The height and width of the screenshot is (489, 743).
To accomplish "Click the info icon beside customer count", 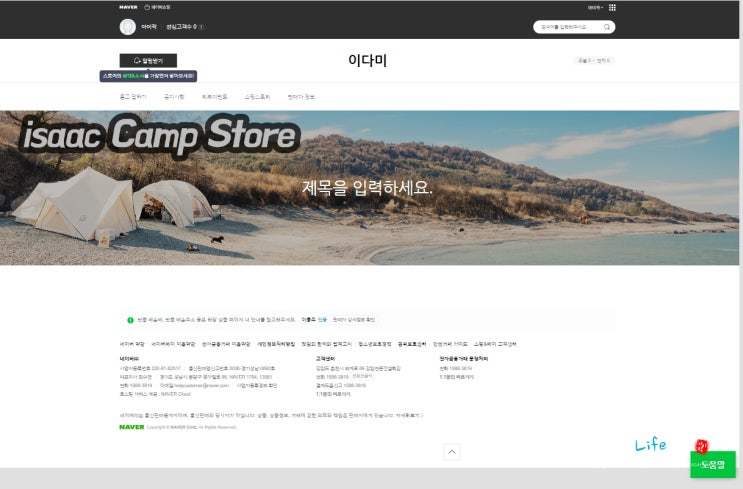I will click(201, 27).
